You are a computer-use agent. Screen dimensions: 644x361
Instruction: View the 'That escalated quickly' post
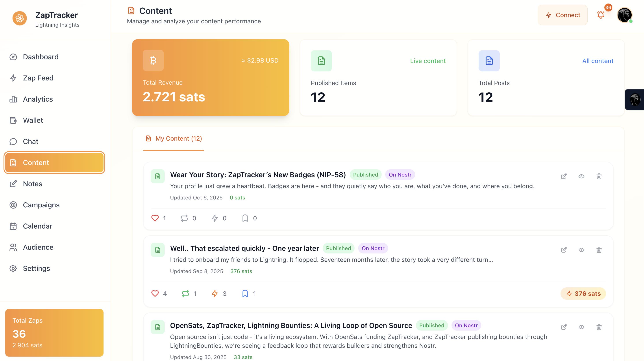pos(581,250)
